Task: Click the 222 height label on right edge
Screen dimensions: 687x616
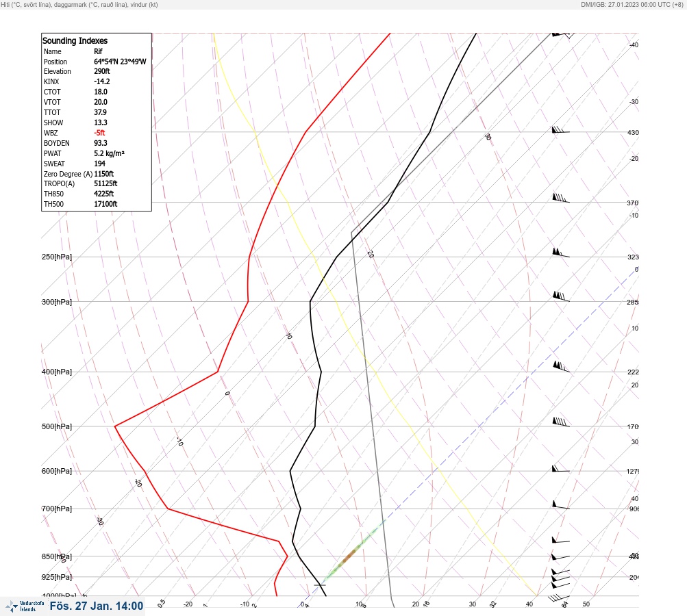Action: coord(633,372)
